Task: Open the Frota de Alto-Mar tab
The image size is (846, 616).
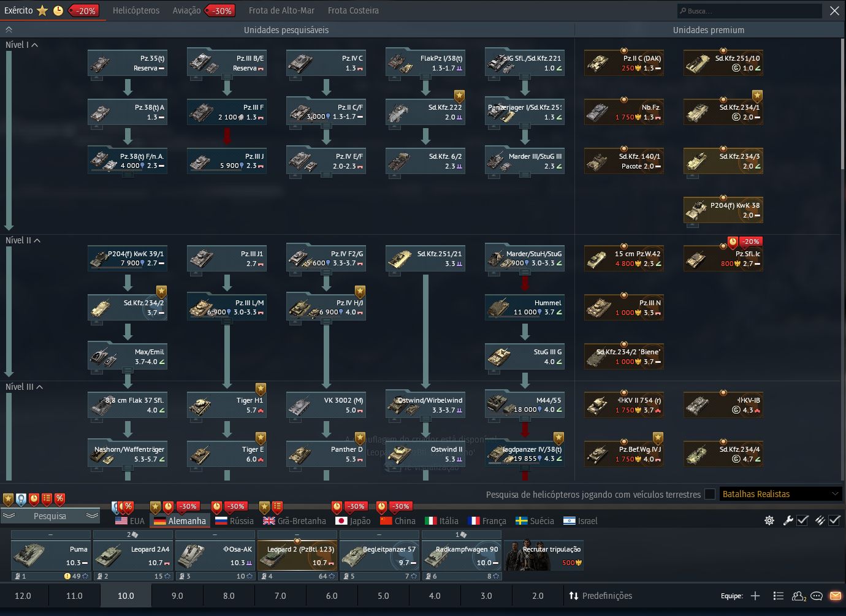Action: click(281, 10)
